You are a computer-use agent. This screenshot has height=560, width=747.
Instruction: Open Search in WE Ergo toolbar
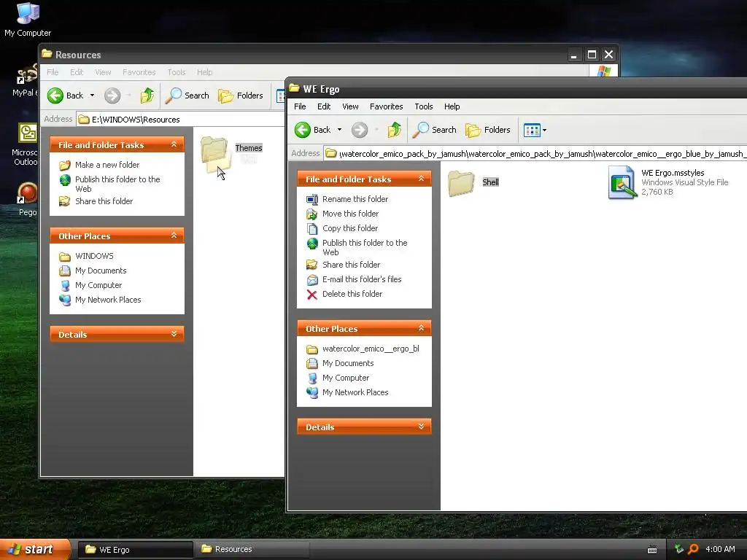[x=434, y=130]
